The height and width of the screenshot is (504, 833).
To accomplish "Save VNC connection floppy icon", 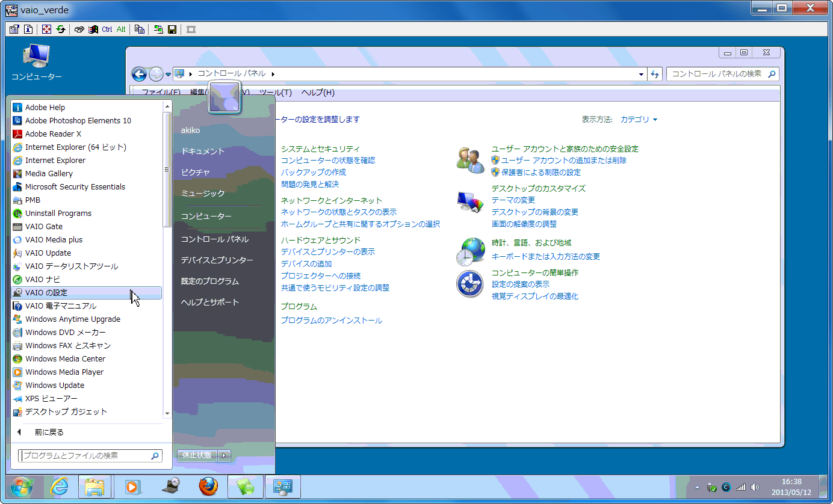I will [x=172, y=29].
